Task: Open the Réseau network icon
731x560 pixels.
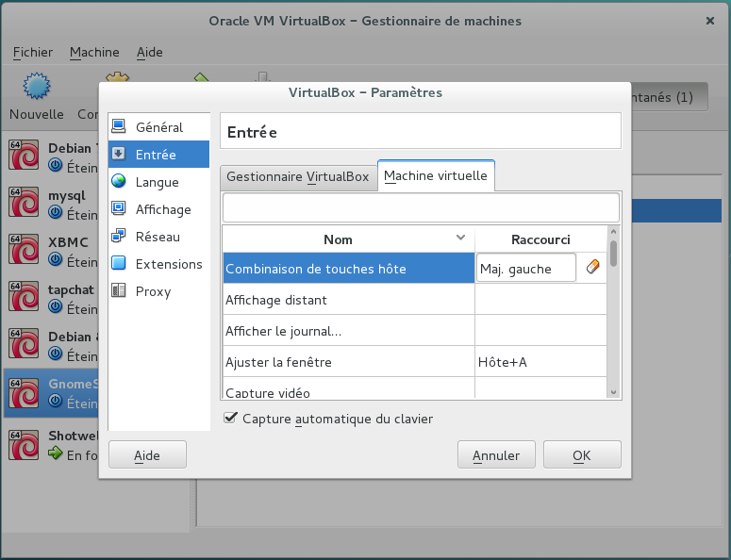Action: point(119,236)
